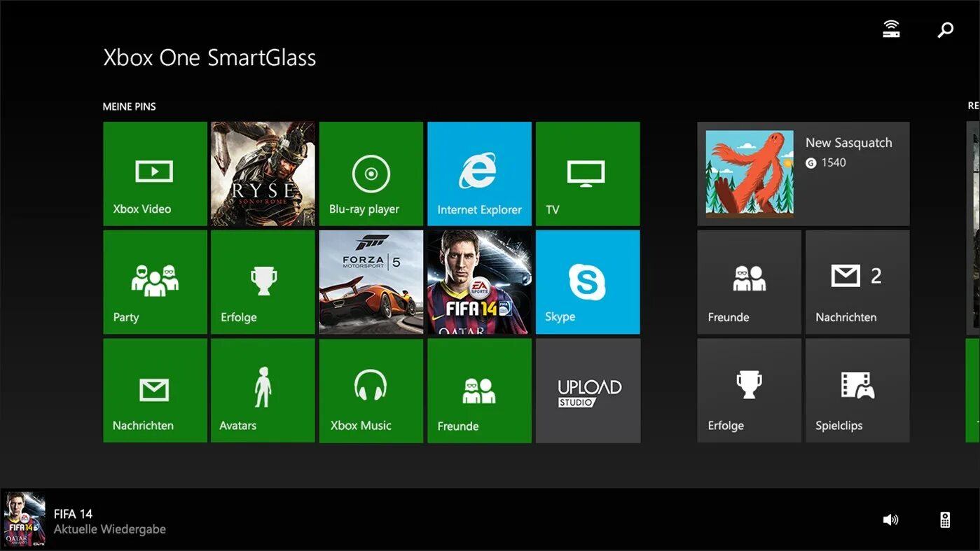The width and height of the screenshot is (980, 551).
Task: Open the remote control icon
Action: tap(945, 519)
